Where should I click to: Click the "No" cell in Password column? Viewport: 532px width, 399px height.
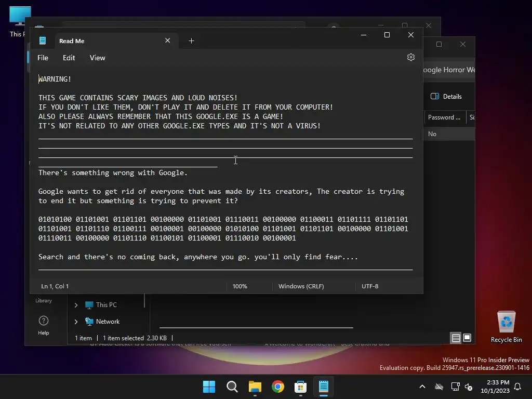432,134
